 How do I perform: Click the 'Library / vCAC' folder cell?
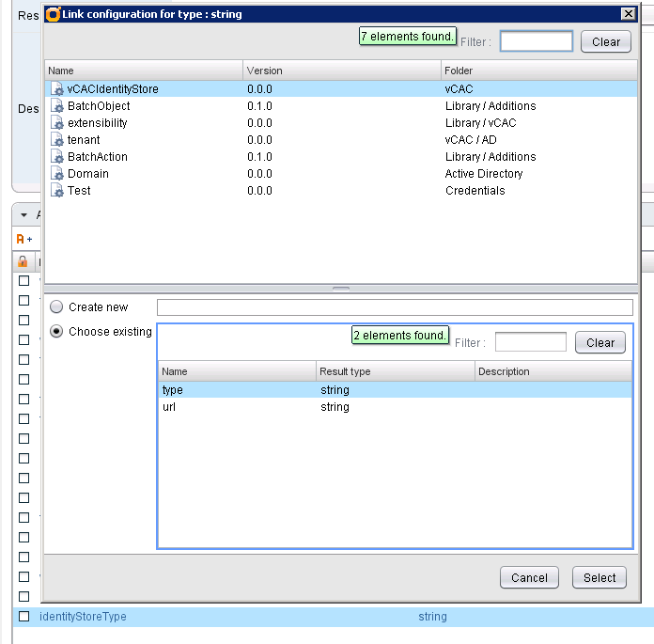pos(480,123)
